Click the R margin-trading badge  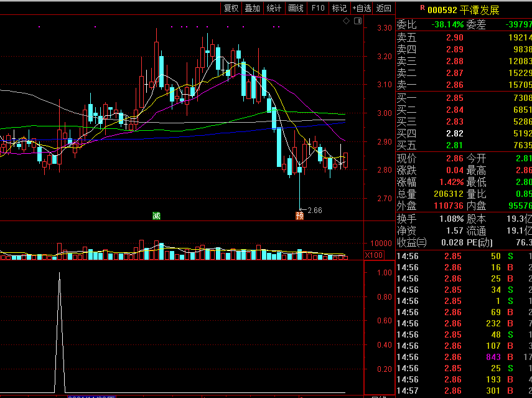(422, 8)
